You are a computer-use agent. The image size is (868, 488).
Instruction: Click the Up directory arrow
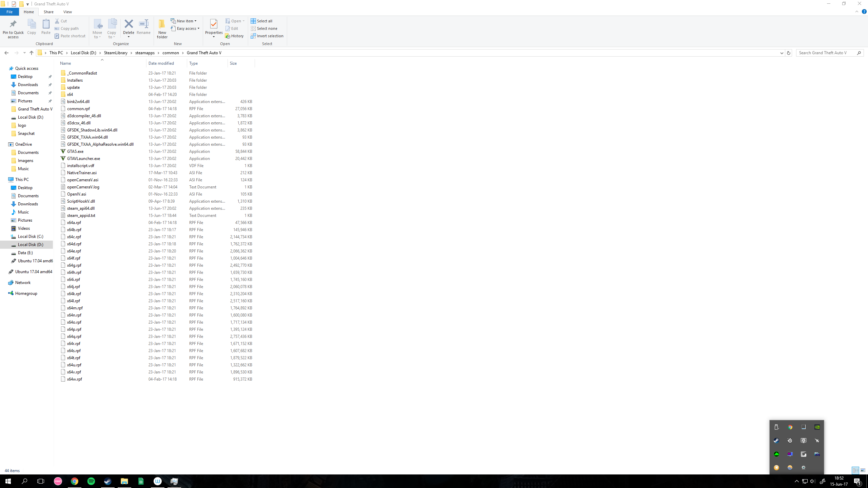click(32, 53)
